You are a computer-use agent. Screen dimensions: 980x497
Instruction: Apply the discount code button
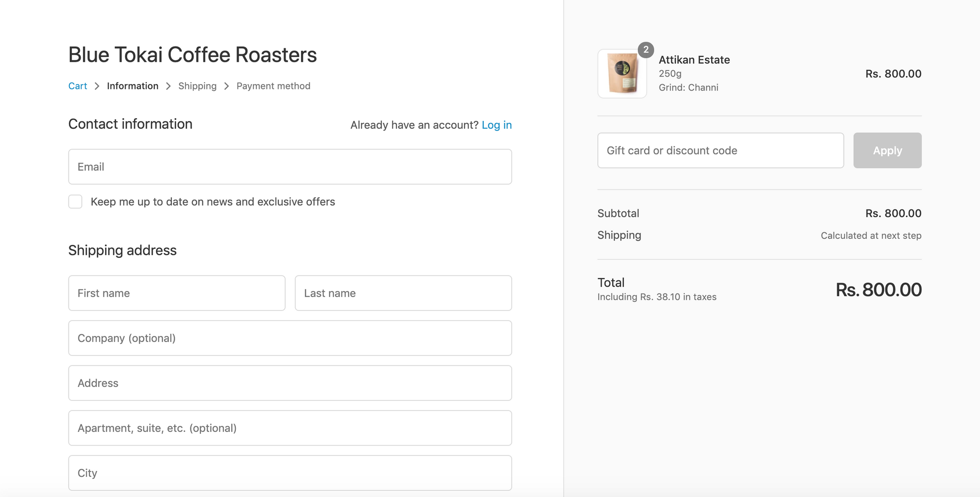click(887, 150)
